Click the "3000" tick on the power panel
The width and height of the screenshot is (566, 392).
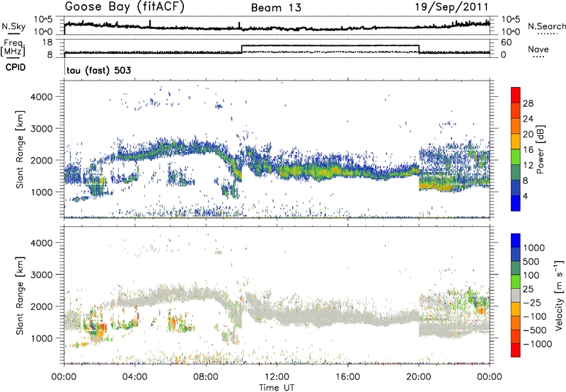click(x=42, y=129)
